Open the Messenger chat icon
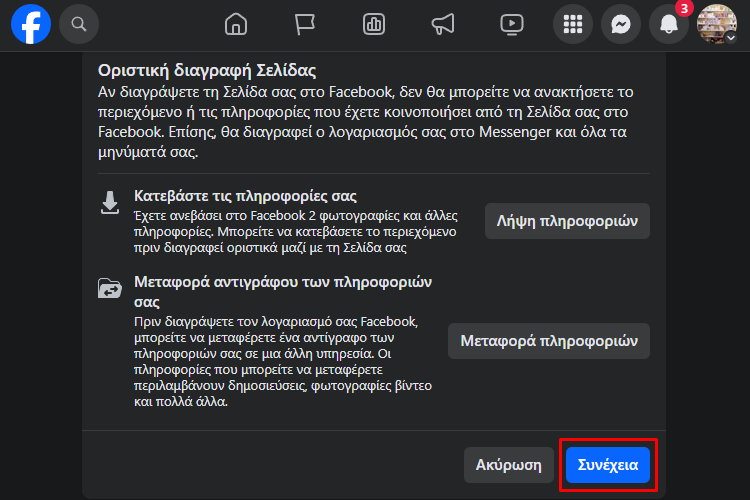750x500 pixels. (x=621, y=24)
